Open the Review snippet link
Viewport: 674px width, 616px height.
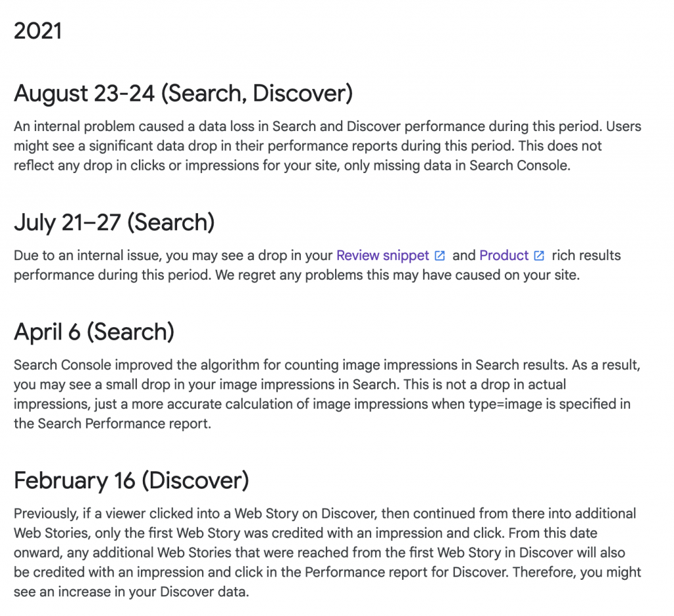coord(382,255)
